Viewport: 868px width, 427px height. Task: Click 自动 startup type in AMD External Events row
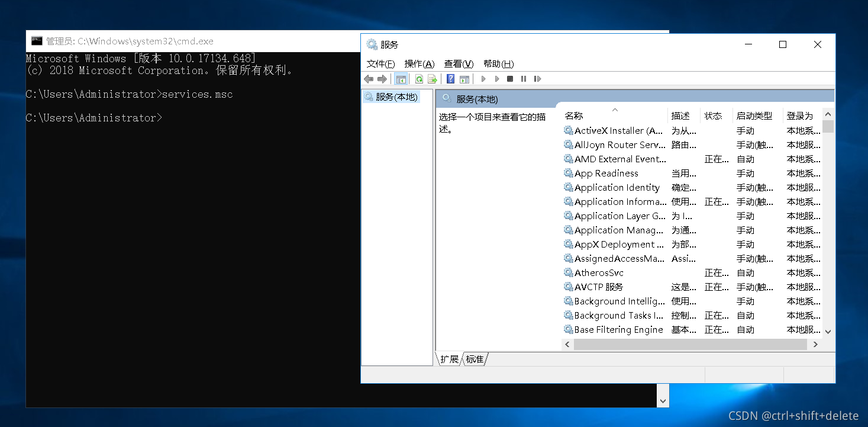point(746,159)
